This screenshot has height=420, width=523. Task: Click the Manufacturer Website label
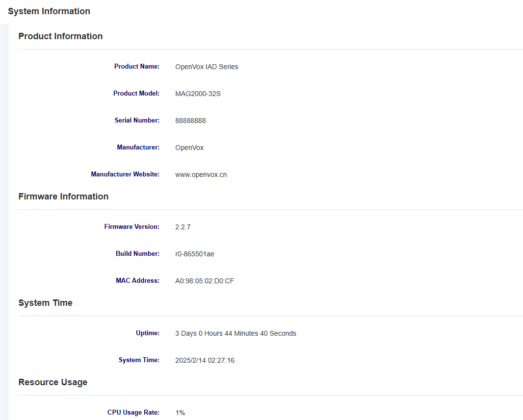125,174
